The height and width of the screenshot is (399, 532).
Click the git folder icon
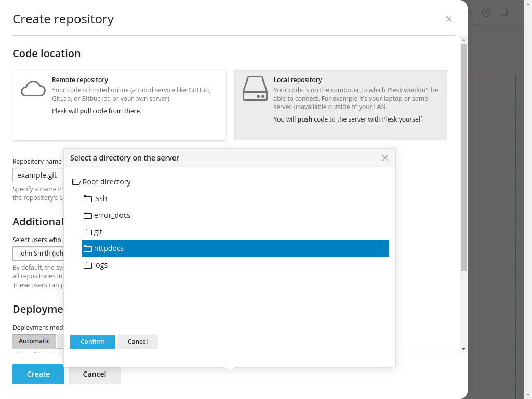(87, 232)
